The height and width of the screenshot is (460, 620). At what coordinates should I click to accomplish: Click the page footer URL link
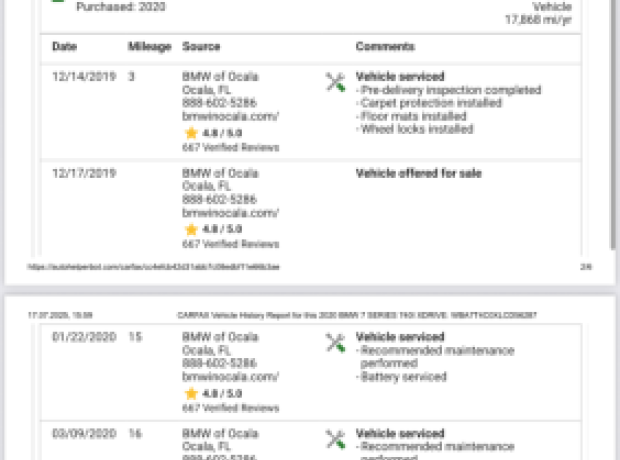point(153,267)
